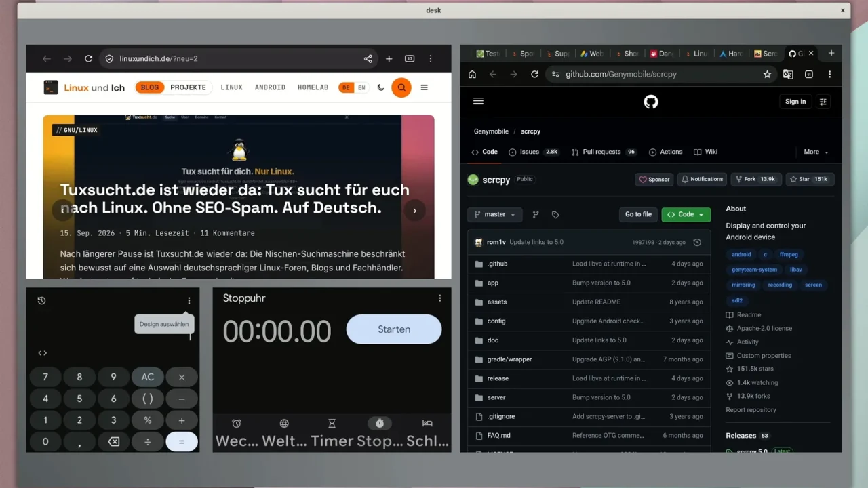Image resolution: width=868 pixels, height=488 pixels.
Task: Switch site language to EN
Action: pyautogui.click(x=362, y=87)
